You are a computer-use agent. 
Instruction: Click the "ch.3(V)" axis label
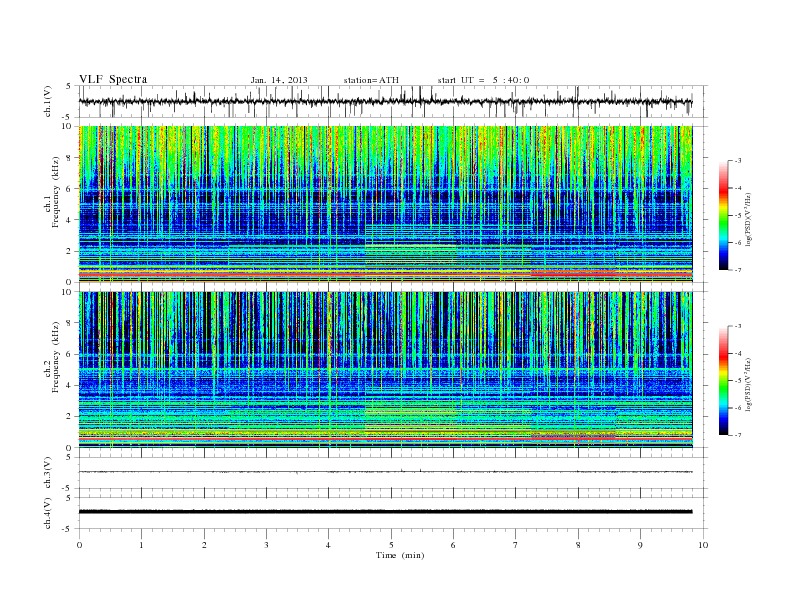pyautogui.click(x=48, y=472)
